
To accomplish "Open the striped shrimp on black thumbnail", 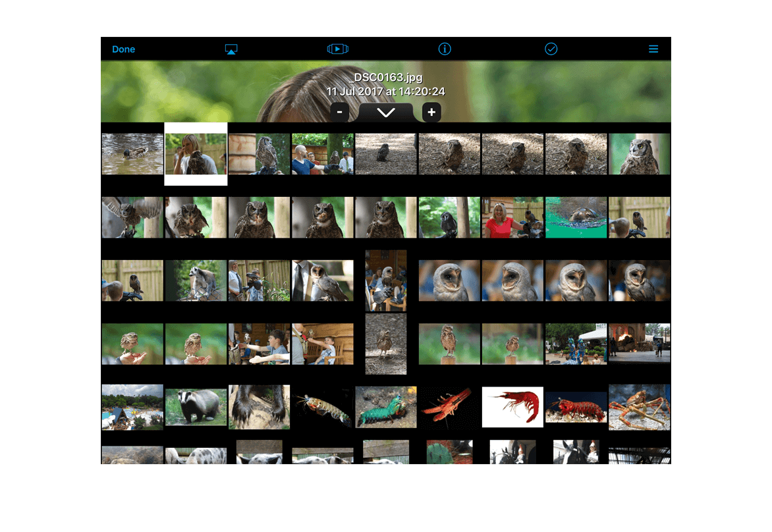I will pos(323,407).
